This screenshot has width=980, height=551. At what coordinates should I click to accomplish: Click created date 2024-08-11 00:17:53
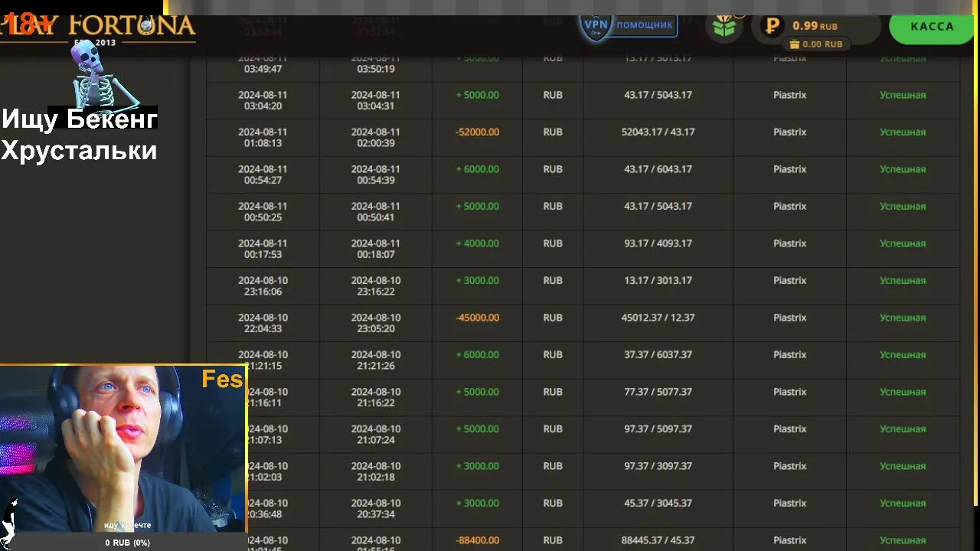[x=263, y=249]
